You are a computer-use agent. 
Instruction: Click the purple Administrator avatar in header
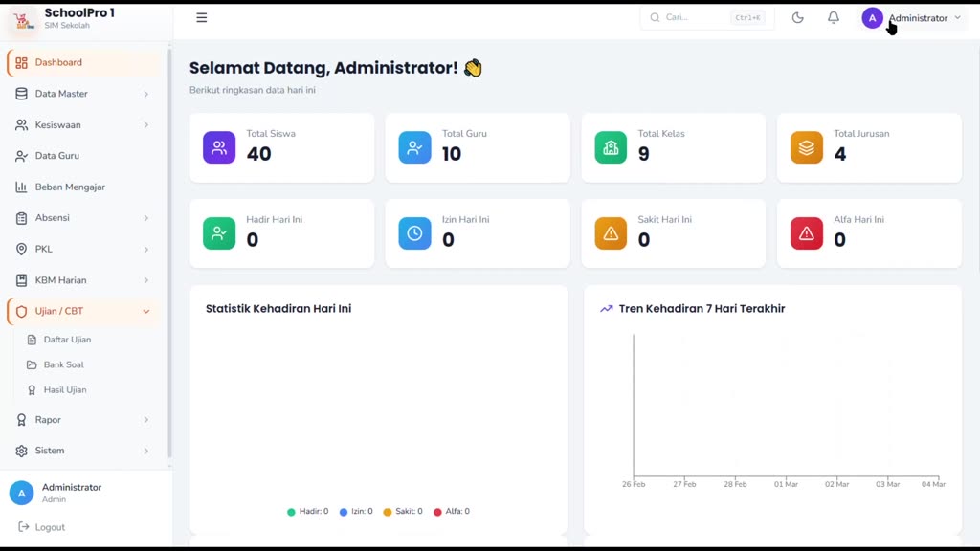872,18
